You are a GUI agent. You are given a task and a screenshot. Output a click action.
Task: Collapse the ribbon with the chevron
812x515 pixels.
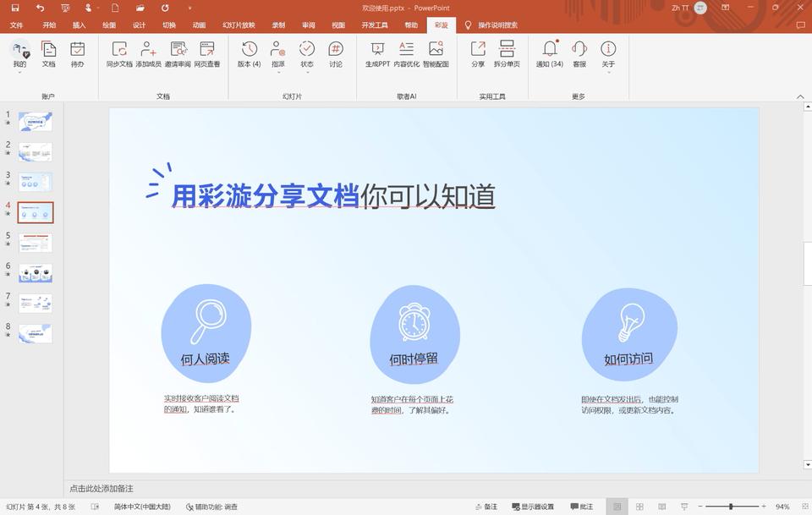coord(800,96)
